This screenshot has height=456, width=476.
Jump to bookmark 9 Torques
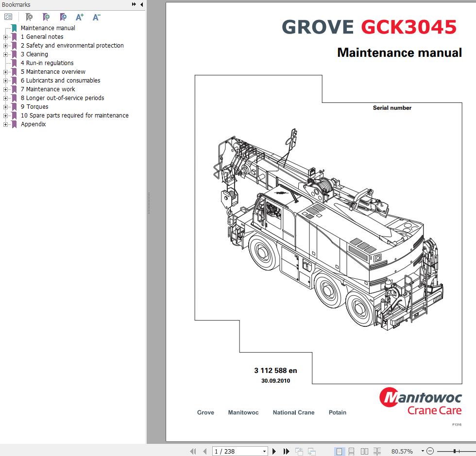click(x=34, y=107)
